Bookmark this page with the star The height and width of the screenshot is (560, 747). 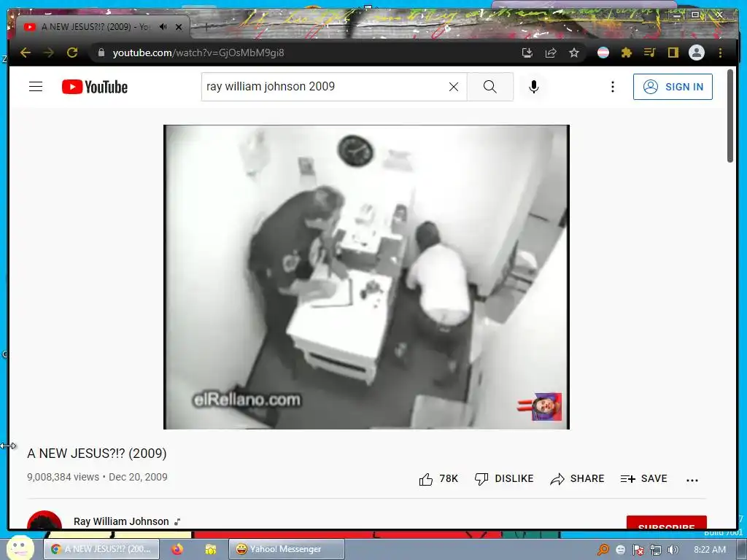(x=574, y=52)
